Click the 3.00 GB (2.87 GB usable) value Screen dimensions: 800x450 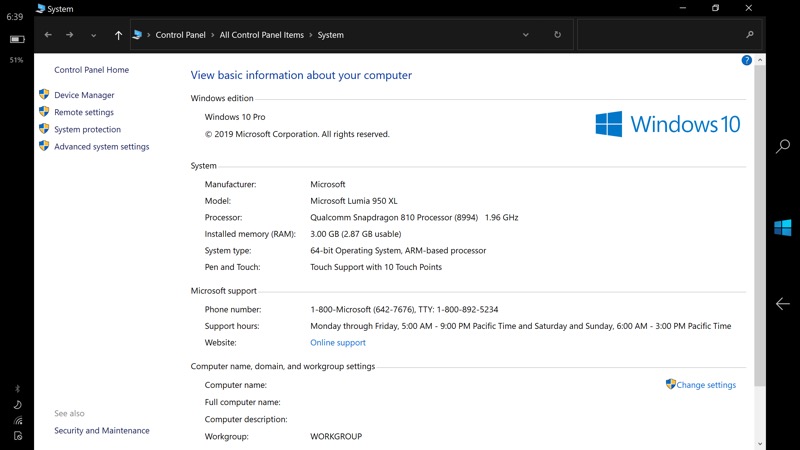click(x=356, y=234)
